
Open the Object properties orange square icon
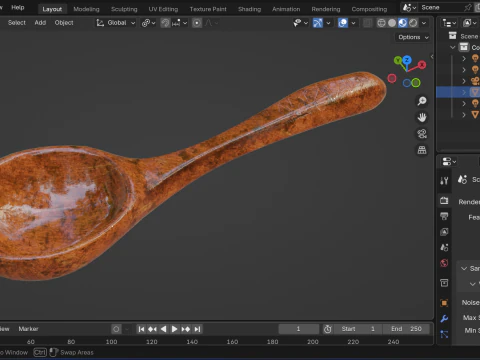point(444,303)
